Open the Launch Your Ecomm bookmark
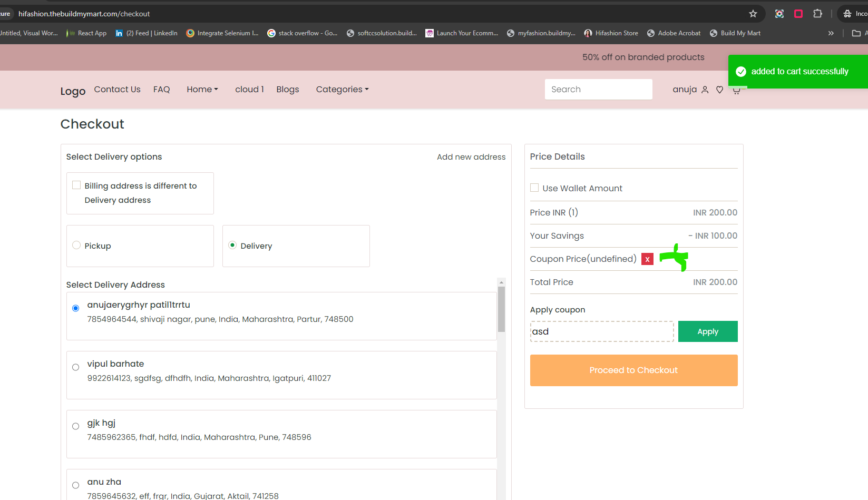The width and height of the screenshot is (868, 500). (x=462, y=33)
